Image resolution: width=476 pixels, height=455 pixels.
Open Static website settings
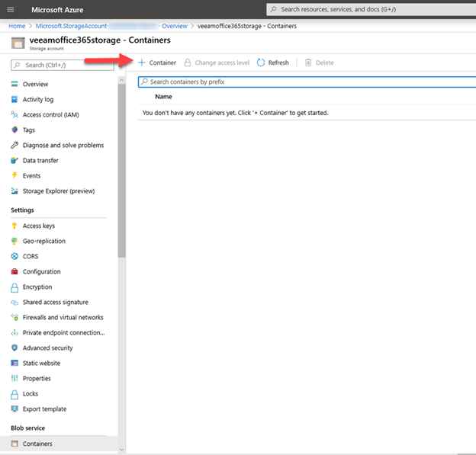[41, 363]
